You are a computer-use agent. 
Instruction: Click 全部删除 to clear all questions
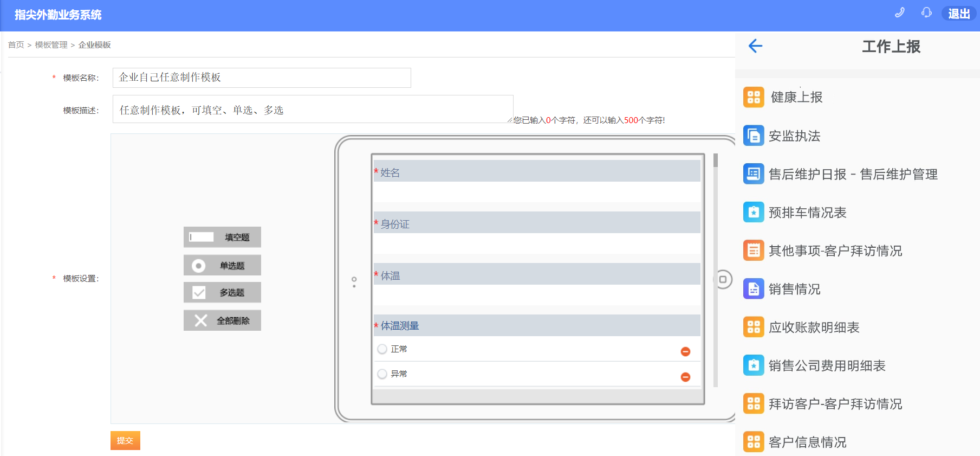(222, 320)
